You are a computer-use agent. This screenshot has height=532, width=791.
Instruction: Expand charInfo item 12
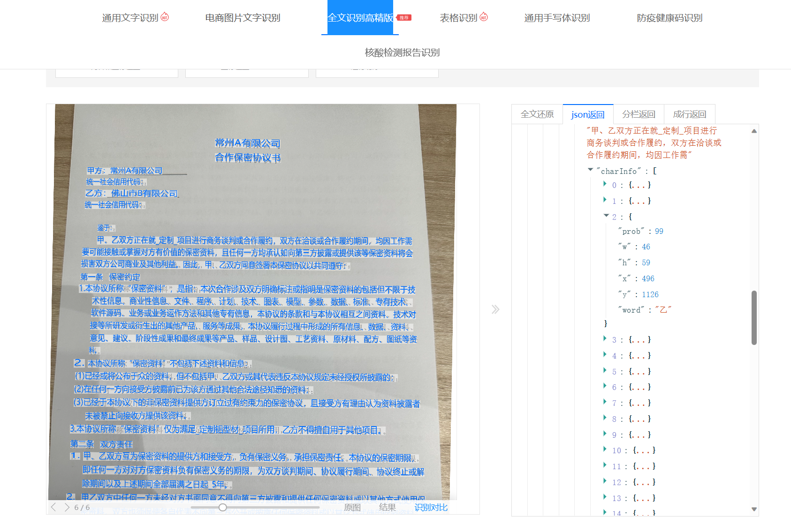point(605,481)
